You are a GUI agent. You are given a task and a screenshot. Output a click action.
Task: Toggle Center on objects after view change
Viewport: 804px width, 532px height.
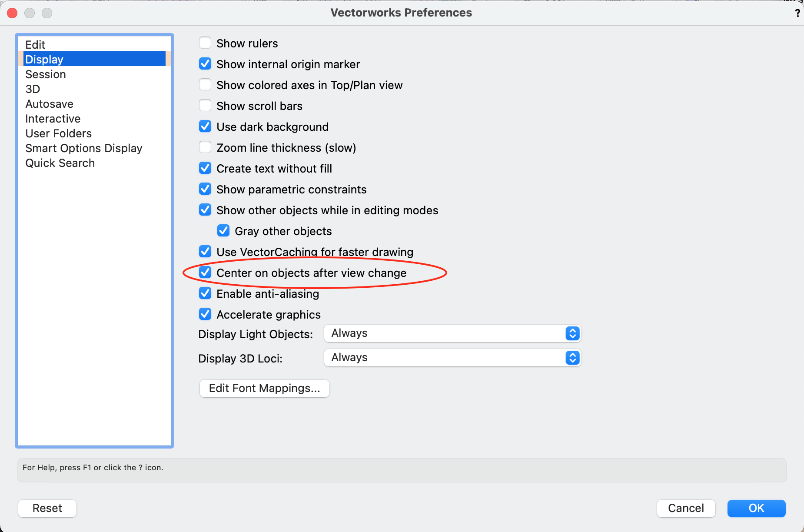point(205,273)
